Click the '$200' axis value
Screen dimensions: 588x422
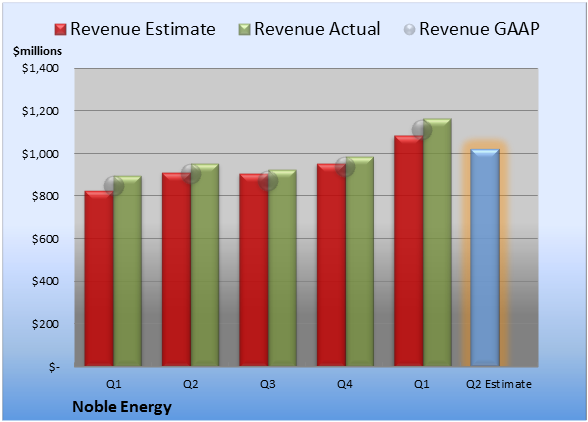tap(45, 324)
